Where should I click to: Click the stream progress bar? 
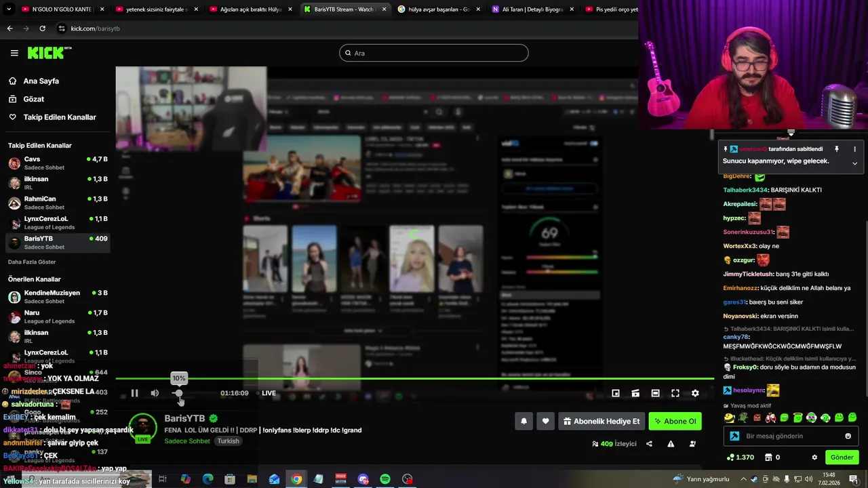[x=414, y=378]
